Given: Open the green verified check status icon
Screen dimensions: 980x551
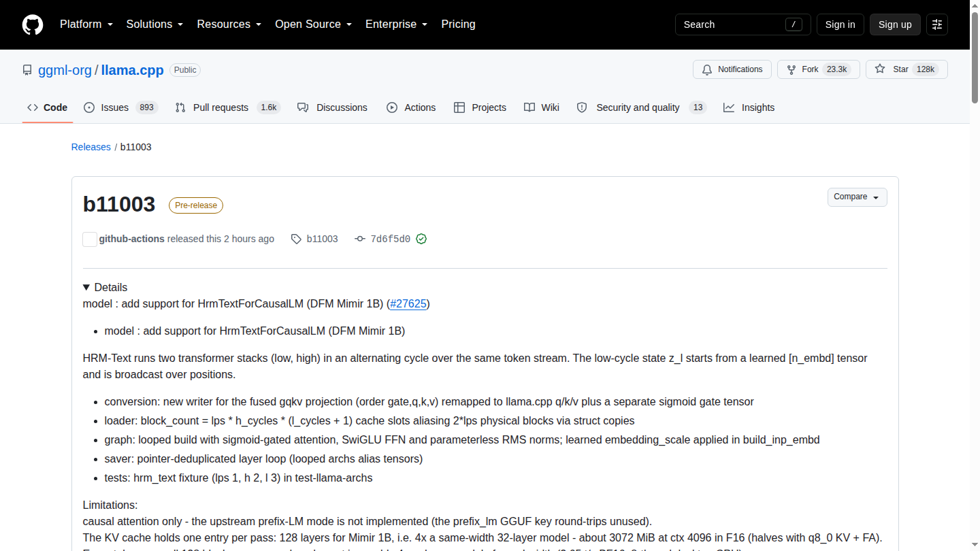Looking at the screenshot, I should pos(421,239).
